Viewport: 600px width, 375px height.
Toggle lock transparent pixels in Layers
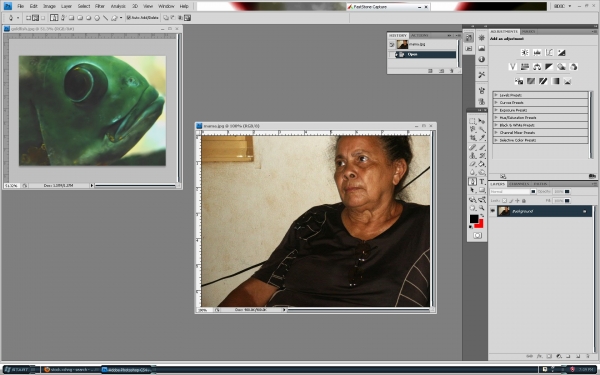point(504,201)
